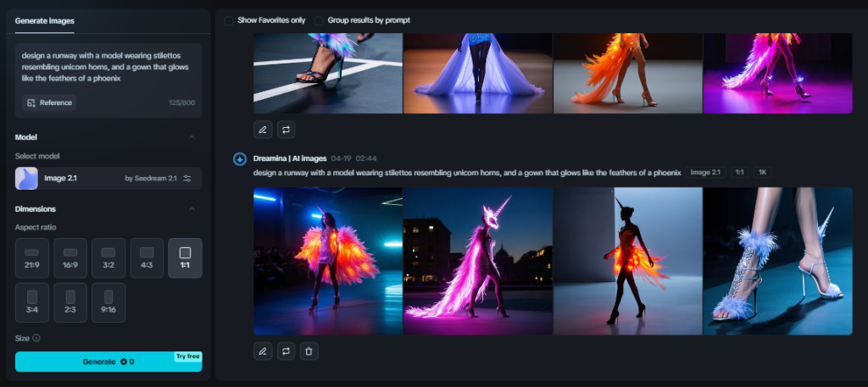Open the silhouette model with orange skirt thumbnail
This screenshot has width=868, height=387.
[x=628, y=261]
